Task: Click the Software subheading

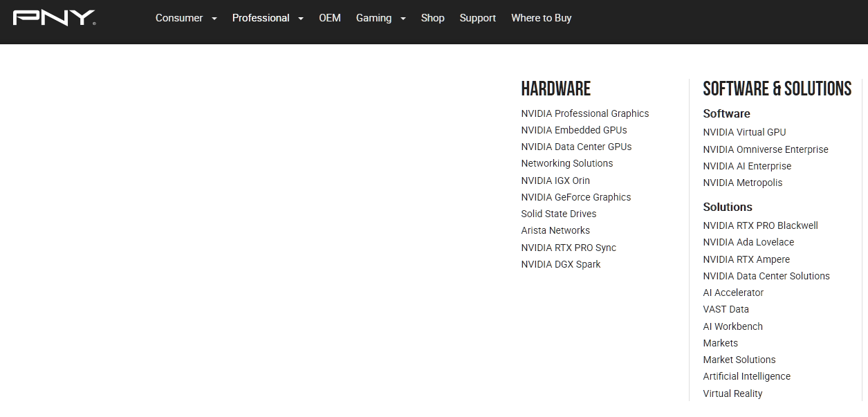Action: click(x=726, y=113)
